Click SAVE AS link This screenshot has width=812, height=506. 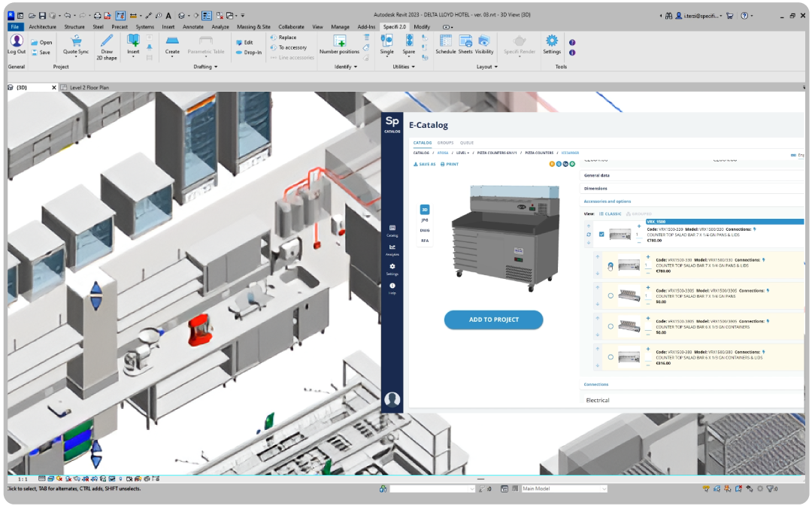click(x=425, y=164)
